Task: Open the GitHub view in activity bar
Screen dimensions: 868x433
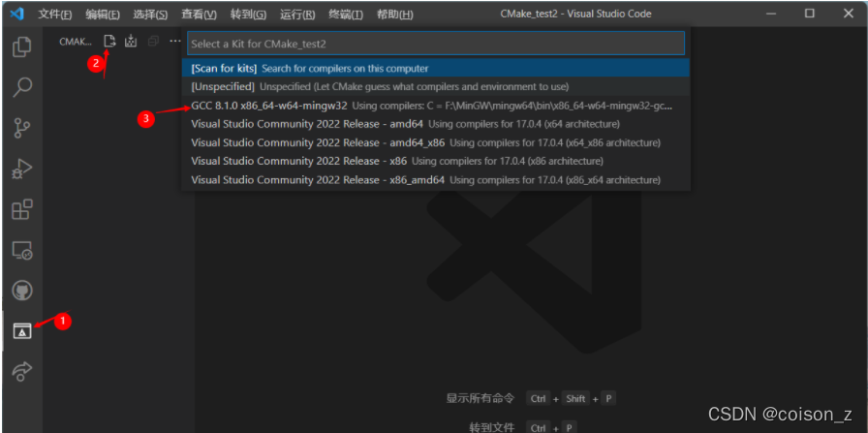Action: tap(22, 291)
